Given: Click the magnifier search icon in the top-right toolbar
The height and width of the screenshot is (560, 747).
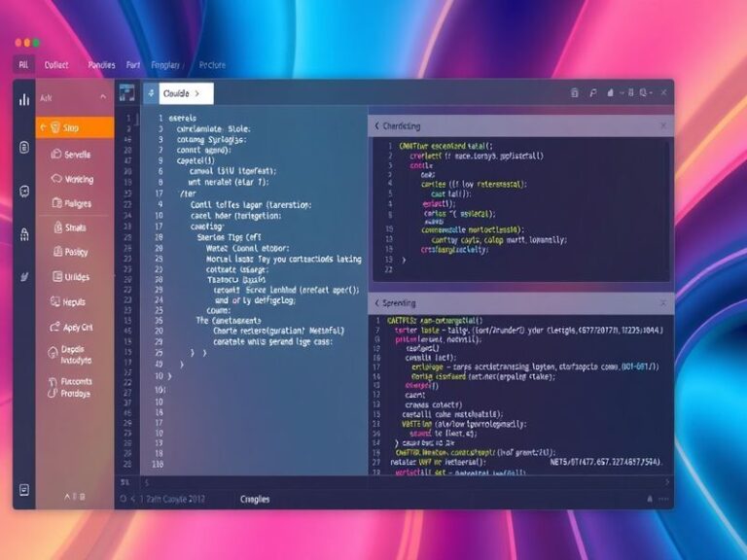Looking at the screenshot, I should (643, 92).
